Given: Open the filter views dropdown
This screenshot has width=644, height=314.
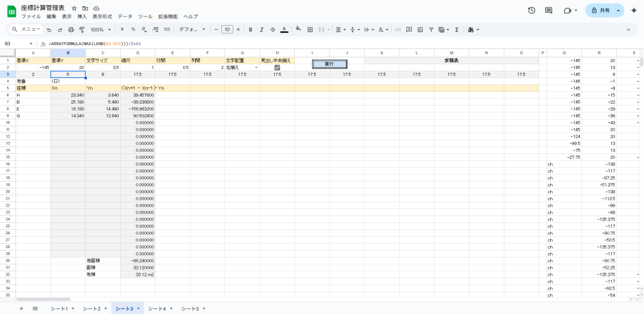Looking at the screenshot, I should (443, 30).
